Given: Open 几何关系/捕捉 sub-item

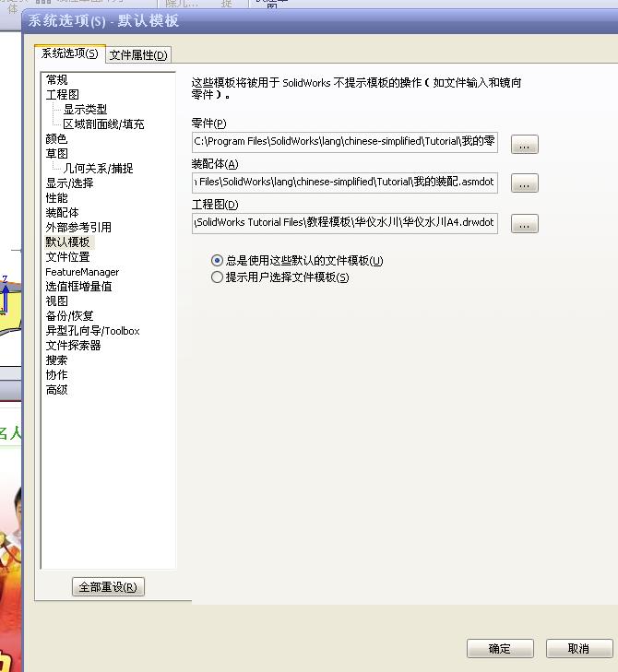Looking at the screenshot, I should click(98, 169).
